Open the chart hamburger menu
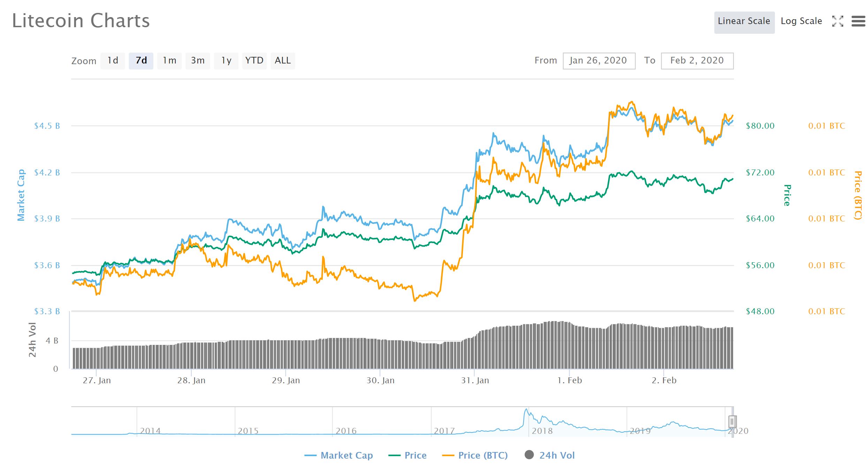The width and height of the screenshot is (868, 468). [x=858, y=21]
